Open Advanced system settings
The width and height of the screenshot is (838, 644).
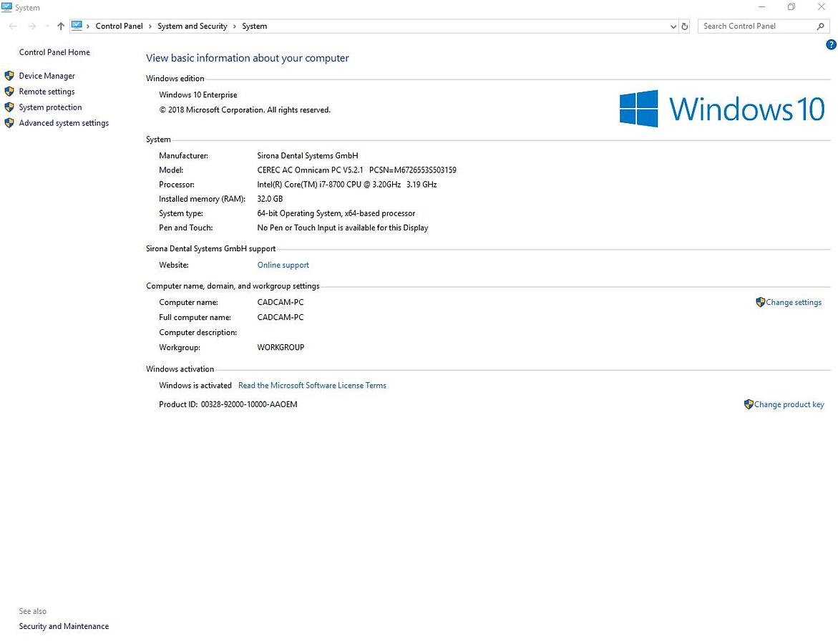(x=64, y=123)
